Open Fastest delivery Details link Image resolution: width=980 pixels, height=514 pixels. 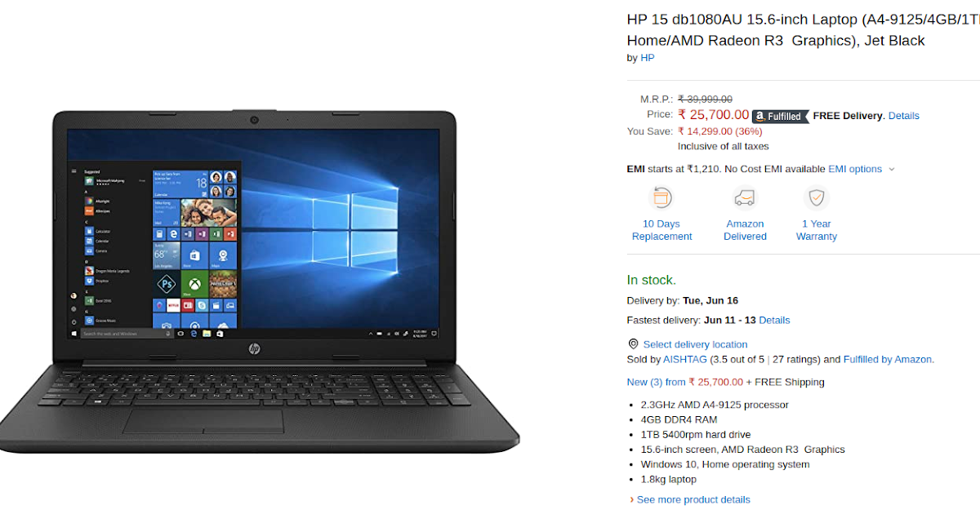[774, 320]
